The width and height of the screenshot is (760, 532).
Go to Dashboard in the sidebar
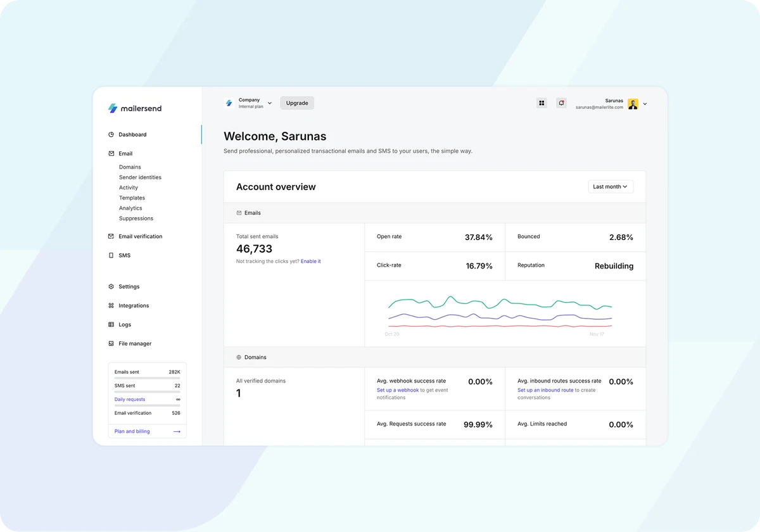132,135
